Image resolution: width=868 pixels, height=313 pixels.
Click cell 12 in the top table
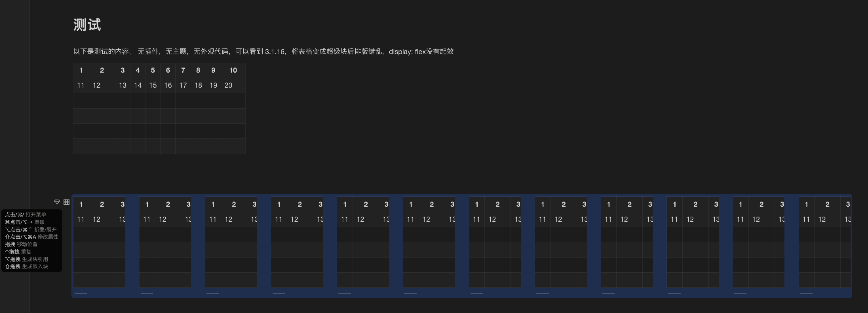coord(97,85)
